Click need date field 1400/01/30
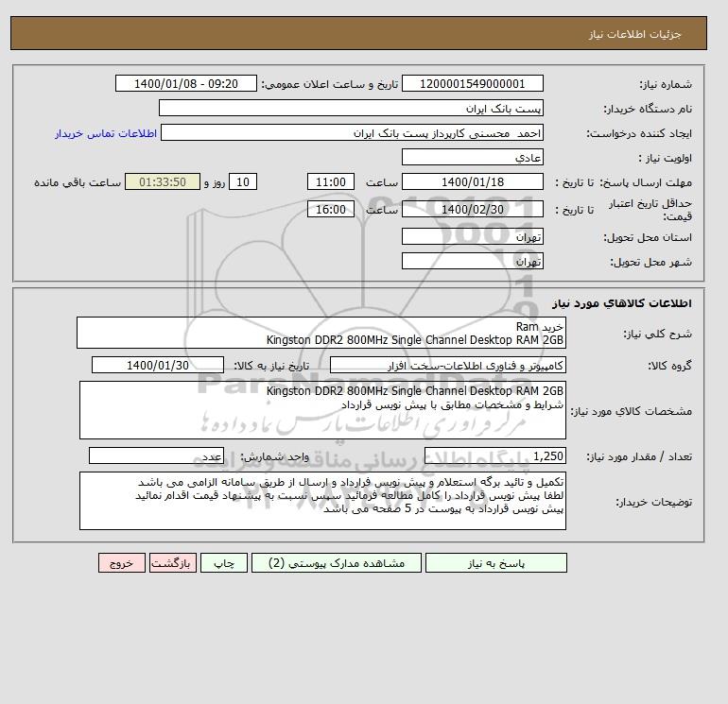 (158, 365)
